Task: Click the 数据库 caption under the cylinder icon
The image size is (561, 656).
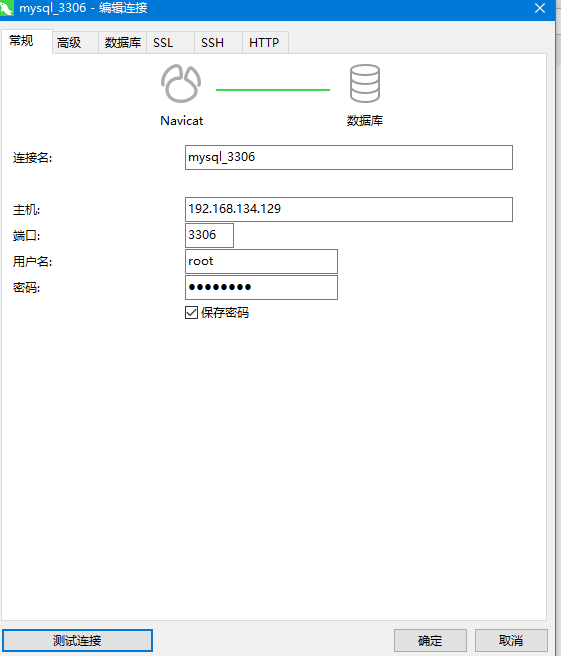Action: [x=365, y=121]
